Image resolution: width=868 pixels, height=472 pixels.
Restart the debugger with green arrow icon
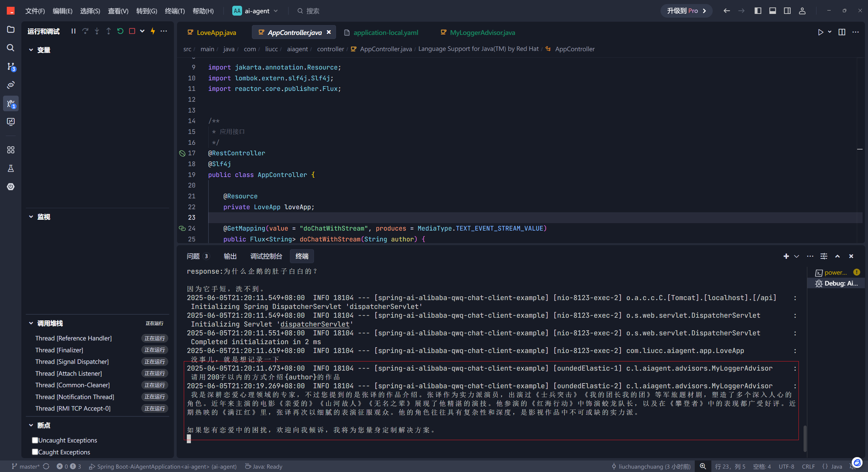point(120,31)
